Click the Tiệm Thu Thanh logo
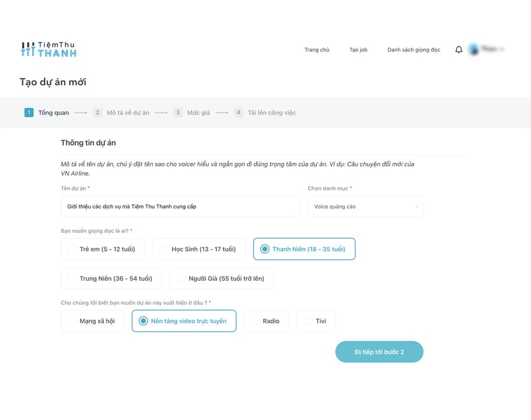The width and height of the screenshot is (531, 420). pyautogui.click(x=49, y=50)
